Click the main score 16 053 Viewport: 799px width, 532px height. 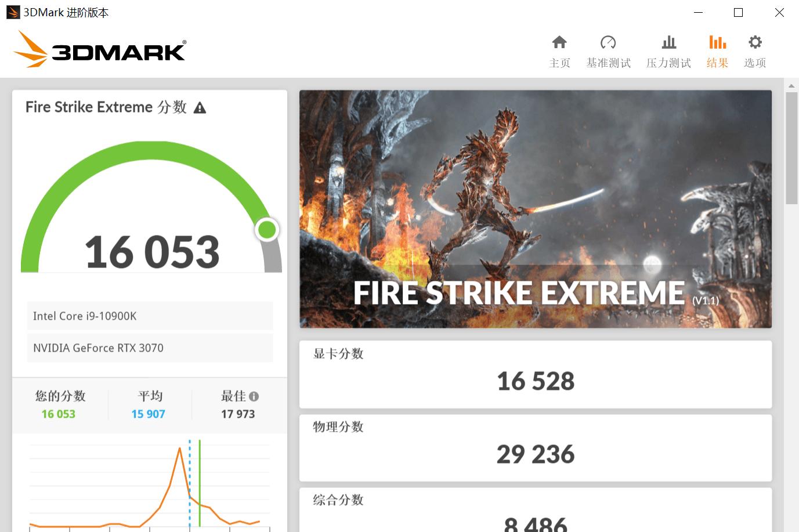tap(152, 252)
